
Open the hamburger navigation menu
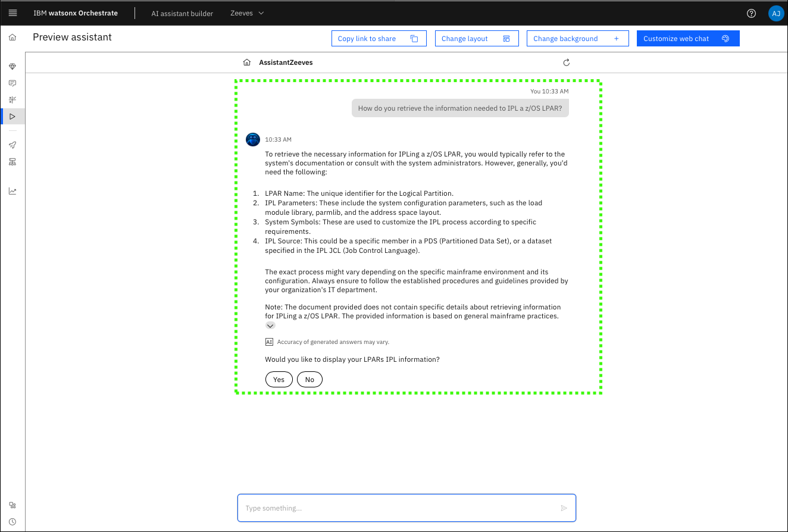tap(12, 13)
